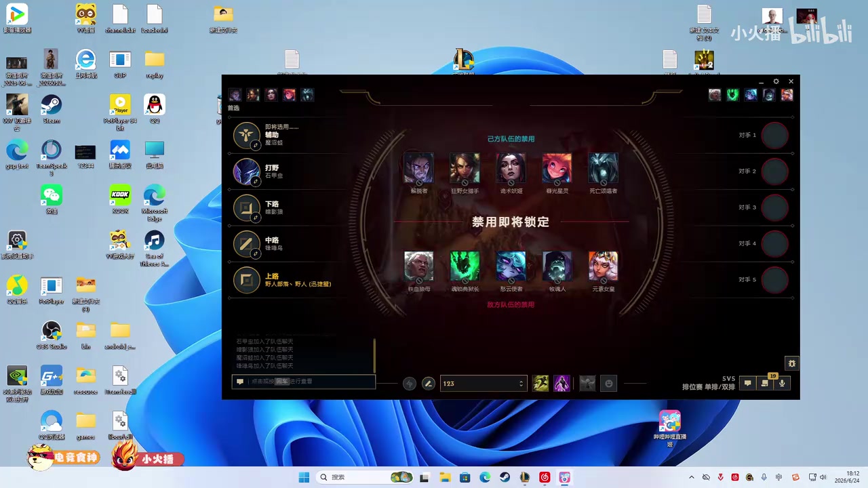Open the emote selector smiley icon
This screenshot has height=488, width=868.
point(609,384)
